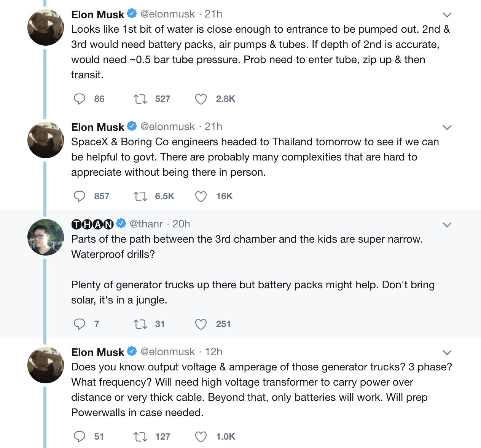Reply to the '1st bit of water' tweet

[x=79, y=99]
